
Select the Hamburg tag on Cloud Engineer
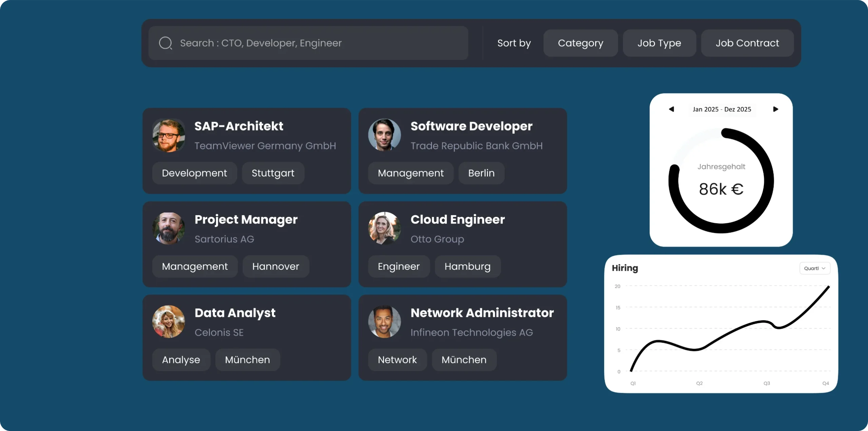[467, 266]
